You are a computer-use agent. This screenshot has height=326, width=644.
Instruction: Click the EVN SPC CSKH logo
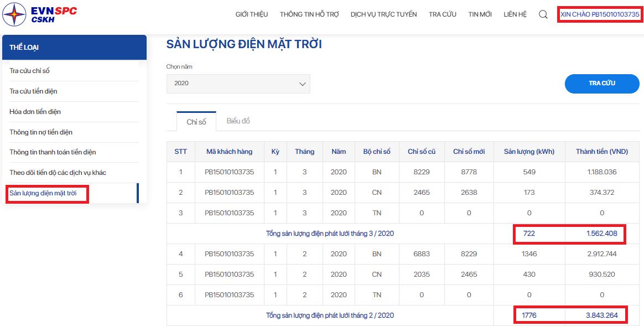39,14
